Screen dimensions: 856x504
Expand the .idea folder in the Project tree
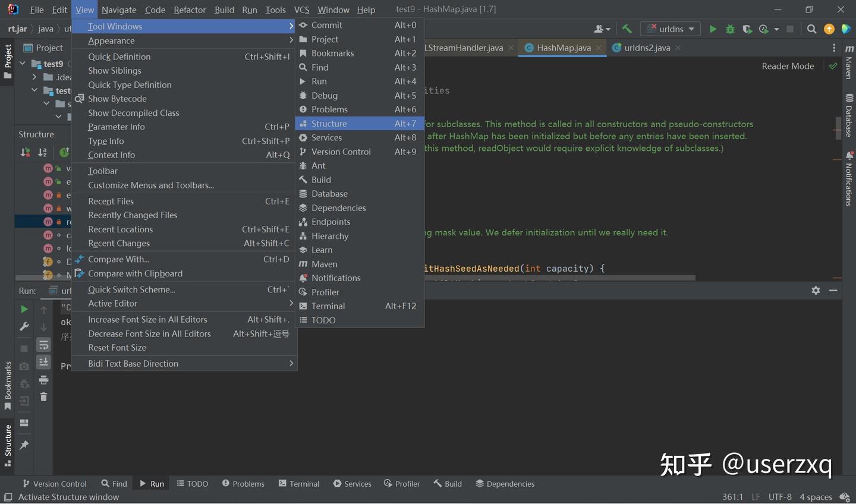34,77
